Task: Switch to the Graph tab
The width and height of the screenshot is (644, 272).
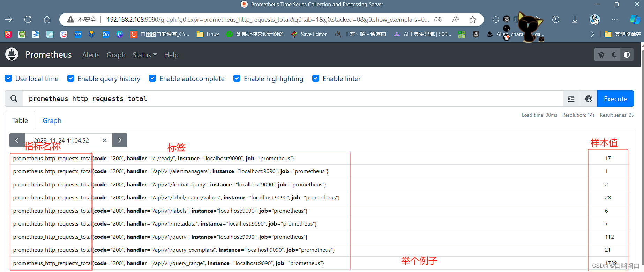Action: coord(52,120)
